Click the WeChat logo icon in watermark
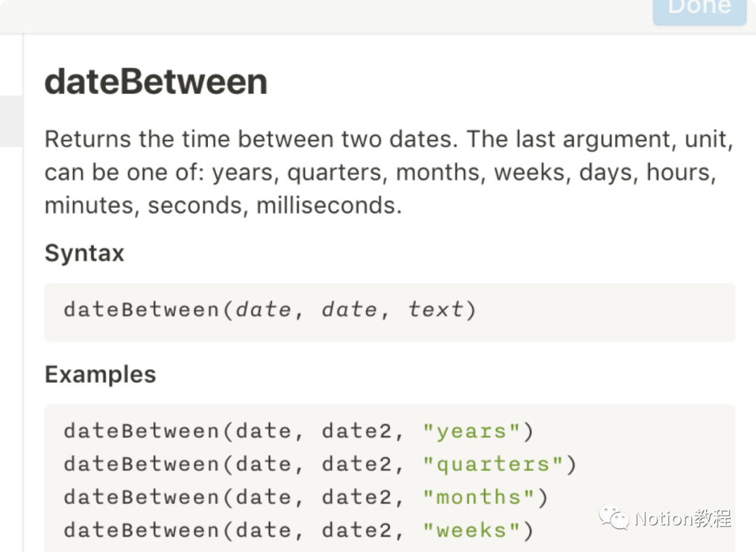Viewport: 756px width, 552px height. (x=613, y=518)
